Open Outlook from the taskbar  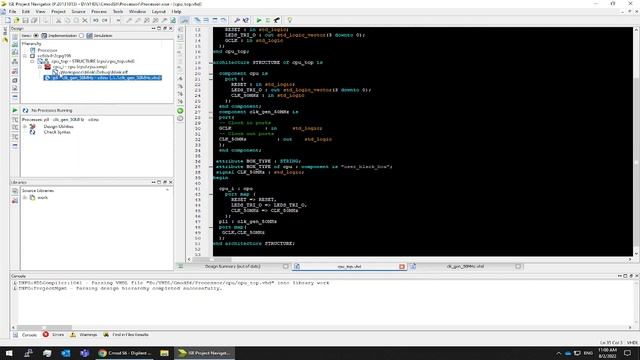65,353
